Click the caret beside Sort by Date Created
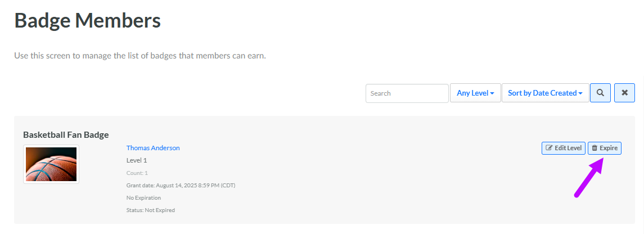 pos(580,93)
